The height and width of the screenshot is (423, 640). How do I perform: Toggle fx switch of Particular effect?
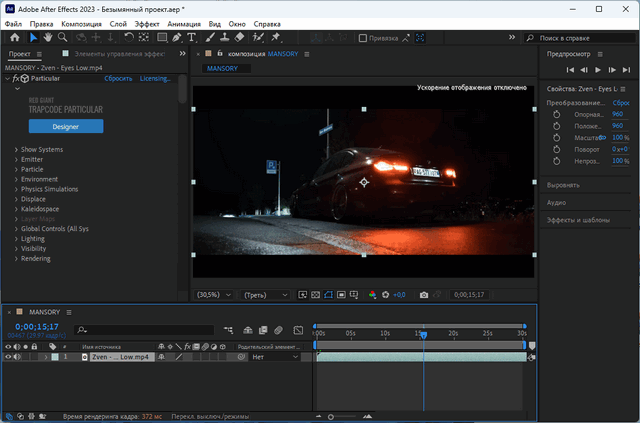[x=17, y=78]
